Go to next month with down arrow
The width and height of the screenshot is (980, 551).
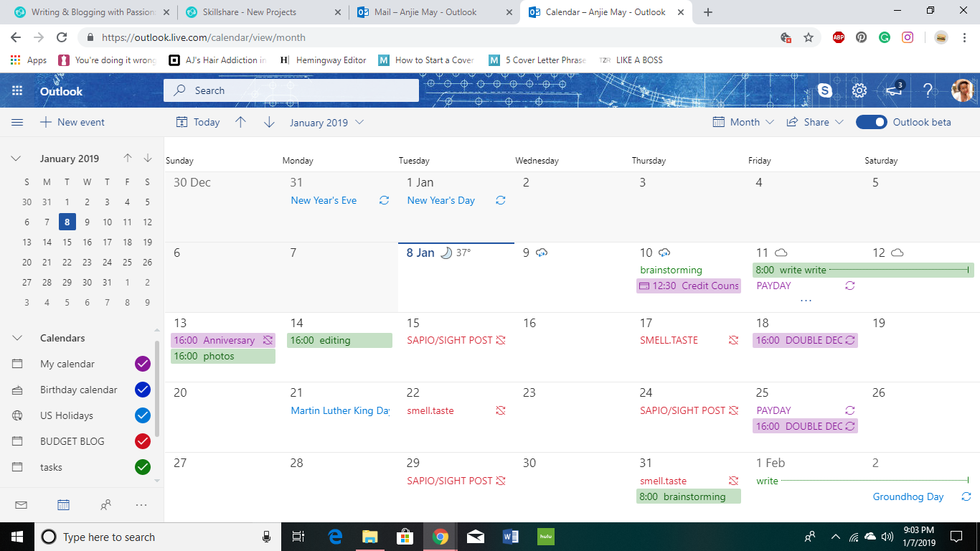tap(269, 122)
